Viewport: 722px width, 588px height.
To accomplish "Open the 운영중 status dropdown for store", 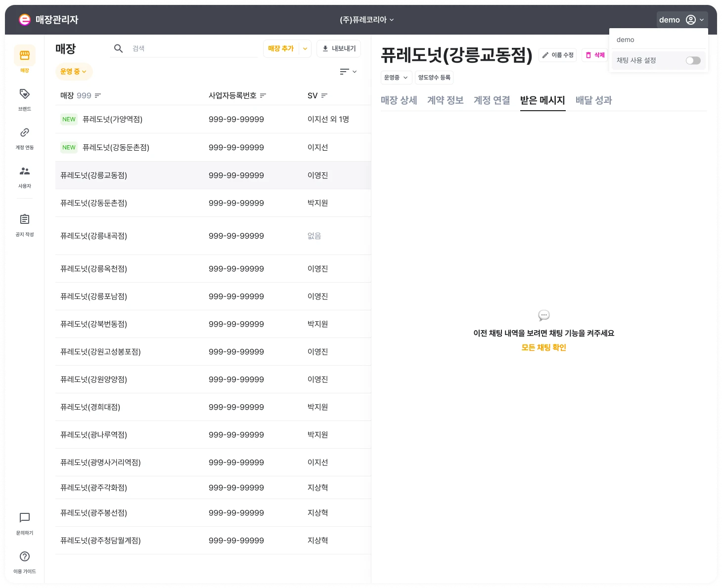I will coord(396,78).
